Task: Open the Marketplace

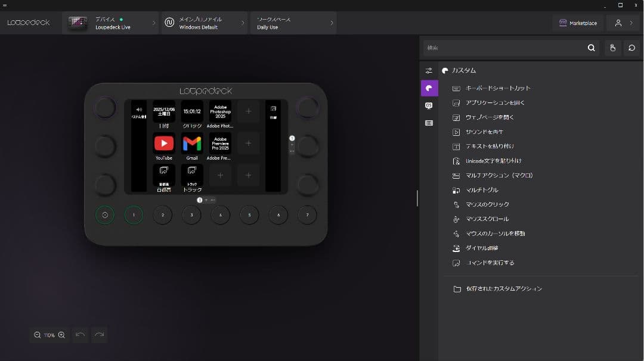Action: tap(577, 23)
